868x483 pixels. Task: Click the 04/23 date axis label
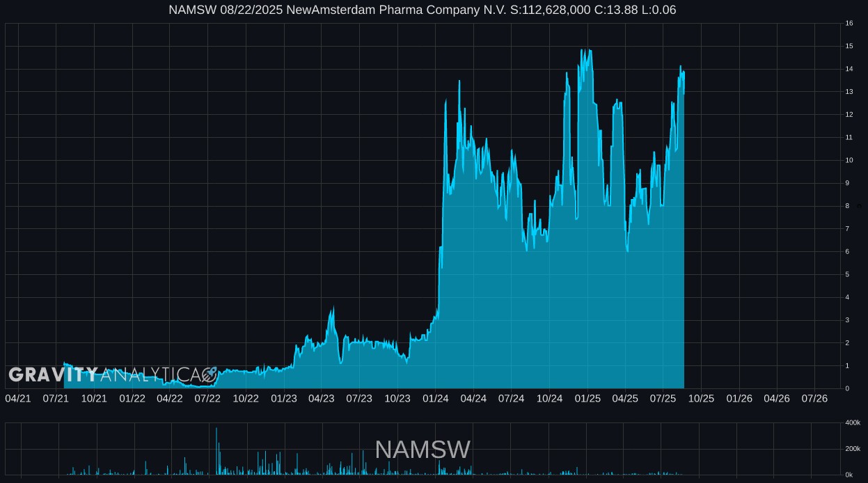[x=321, y=399]
